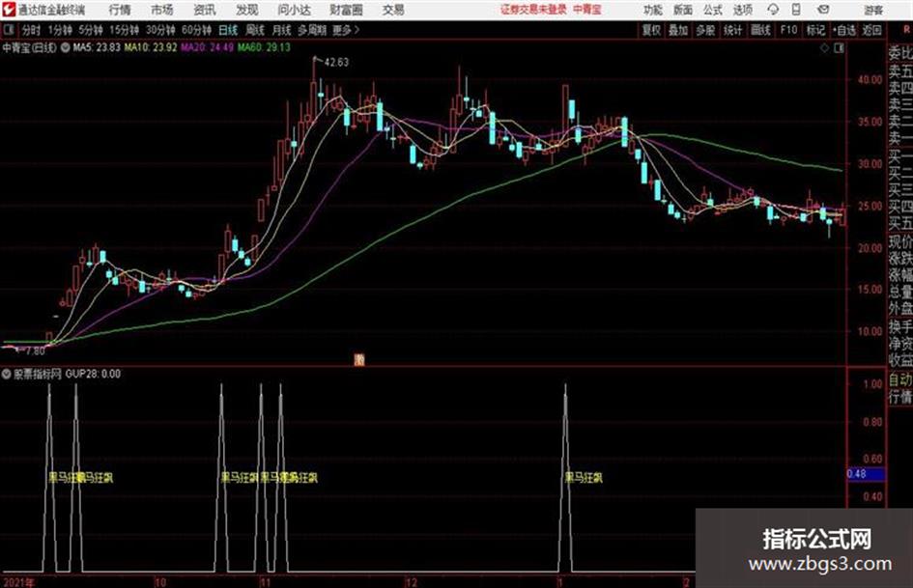Image resolution: width=913 pixels, height=588 pixels.
Task: Open the 市场 menu
Action: [x=162, y=10]
